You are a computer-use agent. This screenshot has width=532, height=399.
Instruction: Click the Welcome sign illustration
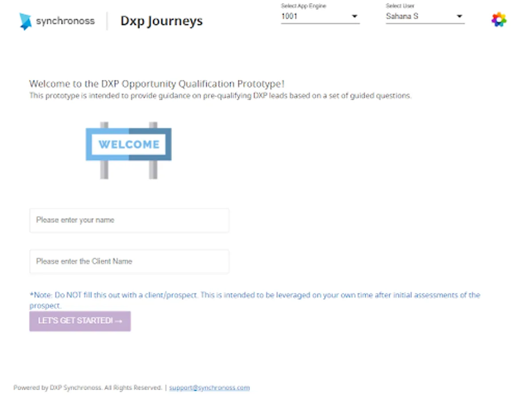point(129,150)
